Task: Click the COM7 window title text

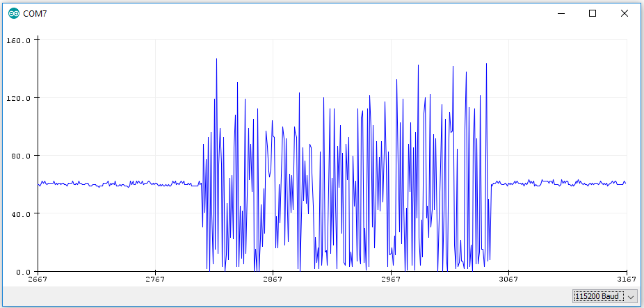Action: tap(35, 14)
